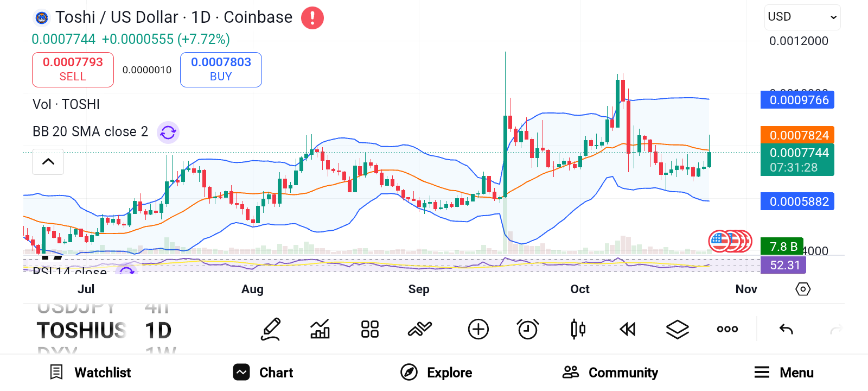The image size is (868, 391).
Task: Click the add symbol plus icon
Action: tap(478, 329)
